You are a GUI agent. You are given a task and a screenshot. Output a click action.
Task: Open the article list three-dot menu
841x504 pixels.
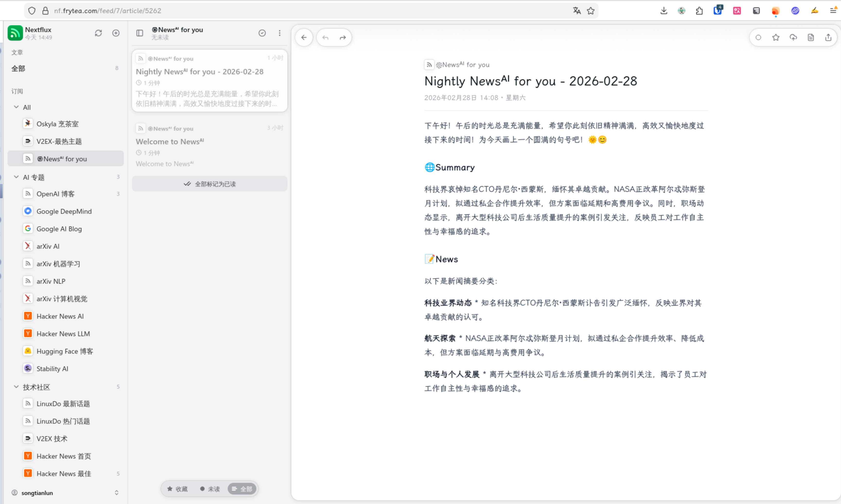pos(279,33)
